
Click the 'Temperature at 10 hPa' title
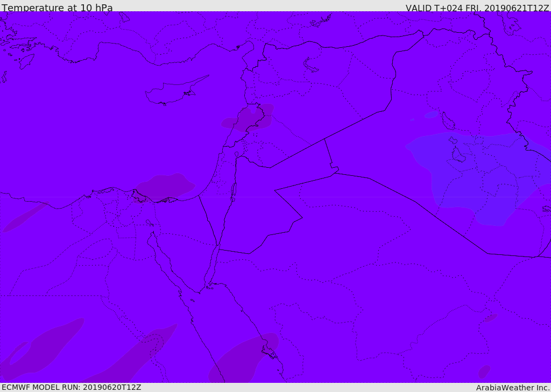(57, 8)
